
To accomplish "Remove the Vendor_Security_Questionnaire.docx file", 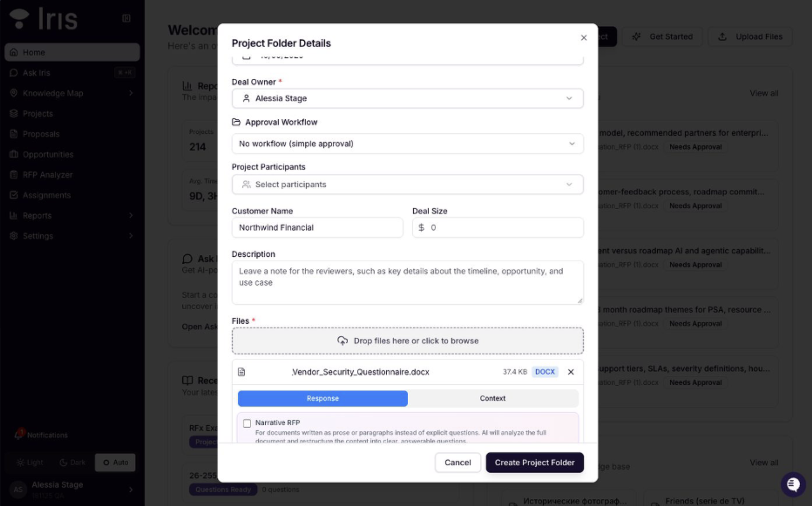I will click(x=571, y=372).
